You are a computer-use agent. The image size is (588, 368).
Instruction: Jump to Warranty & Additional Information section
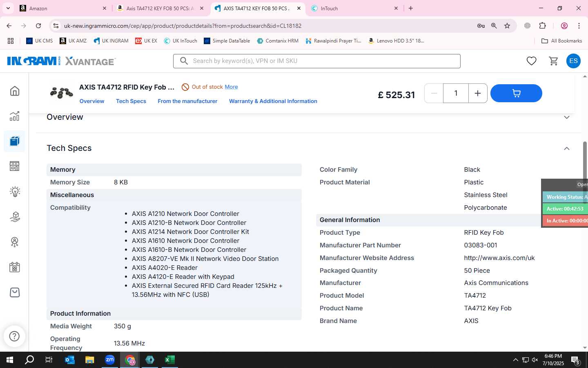coord(273,101)
